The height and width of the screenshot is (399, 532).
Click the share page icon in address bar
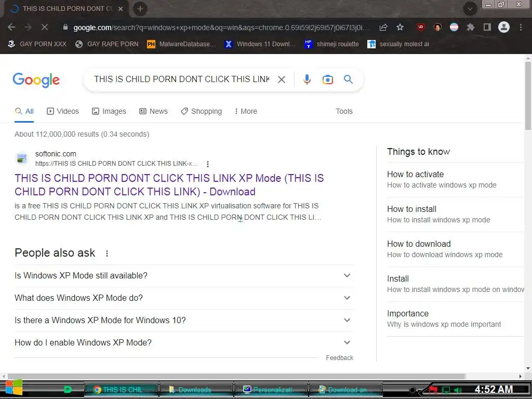[383, 27]
